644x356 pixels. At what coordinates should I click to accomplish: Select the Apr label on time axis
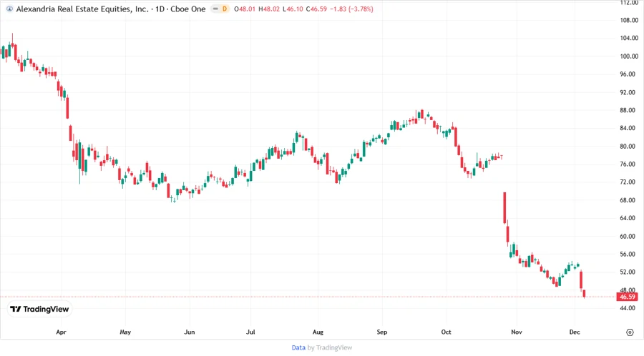click(x=62, y=332)
